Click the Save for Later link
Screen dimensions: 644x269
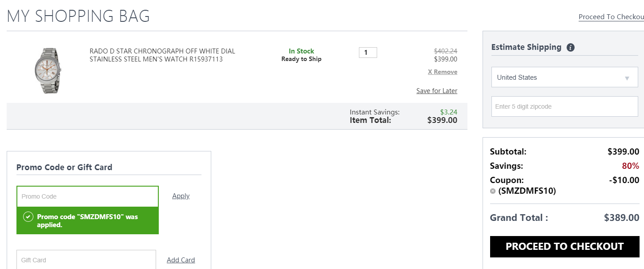pos(437,91)
